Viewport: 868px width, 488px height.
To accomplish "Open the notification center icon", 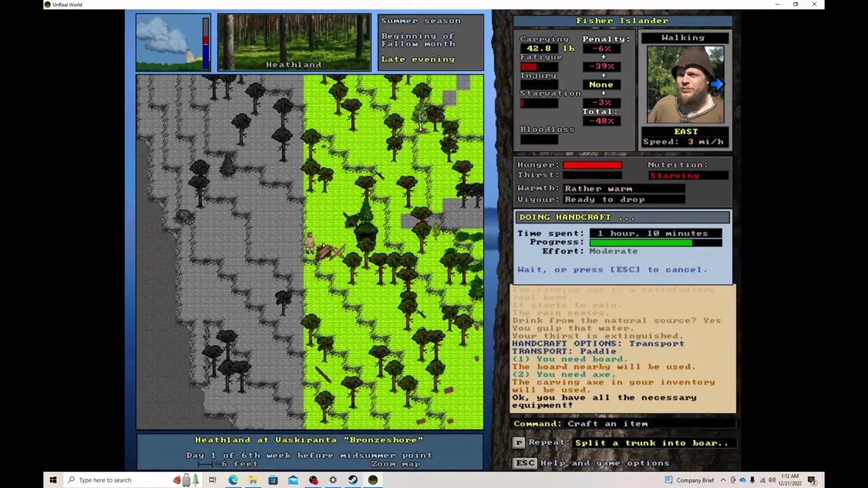I will [x=812, y=480].
